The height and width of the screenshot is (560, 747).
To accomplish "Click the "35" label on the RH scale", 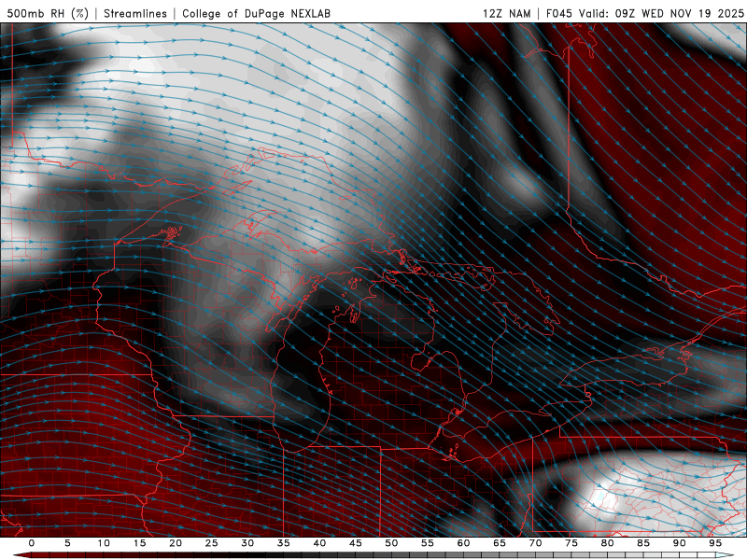I will coord(284,543).
